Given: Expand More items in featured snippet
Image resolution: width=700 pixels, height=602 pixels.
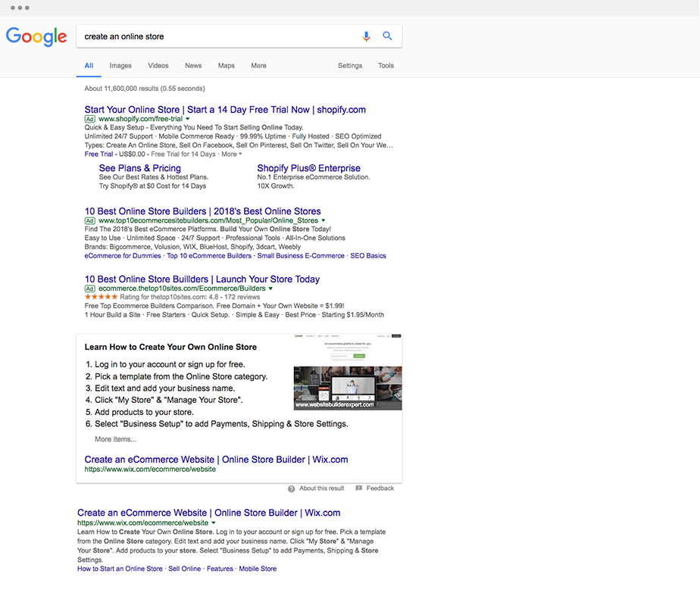Looking at the screenshot, I should pos(116,439).
